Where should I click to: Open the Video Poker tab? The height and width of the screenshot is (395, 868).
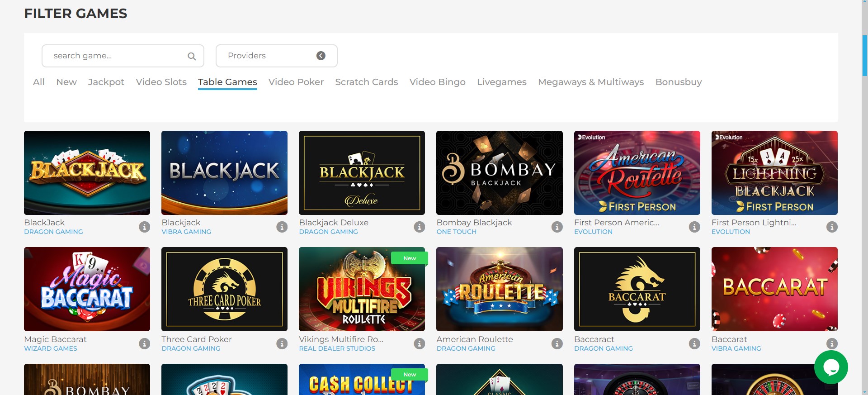pos(296,82)
